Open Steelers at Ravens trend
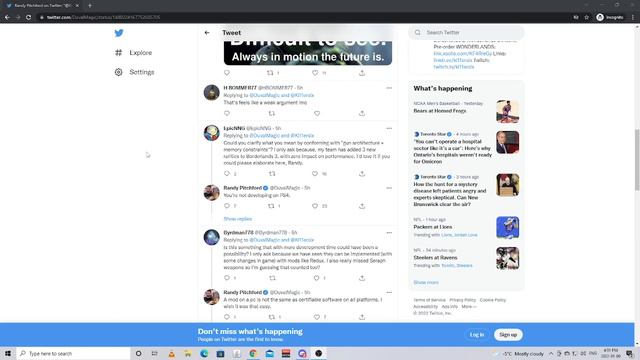The height and width of the screenshot is (360, 640). pos(466,258)
